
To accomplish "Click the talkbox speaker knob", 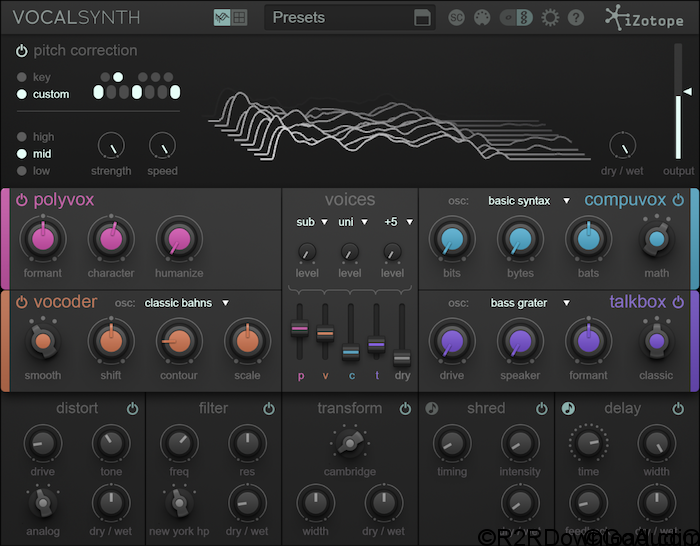I will pyautogui.click(x=520, y=342).
